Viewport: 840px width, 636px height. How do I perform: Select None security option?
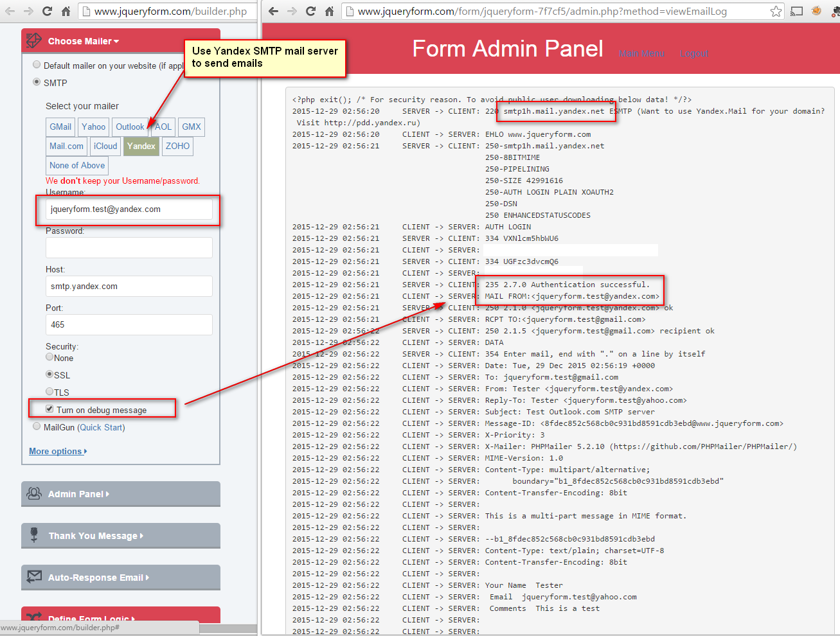coord(49,357)
